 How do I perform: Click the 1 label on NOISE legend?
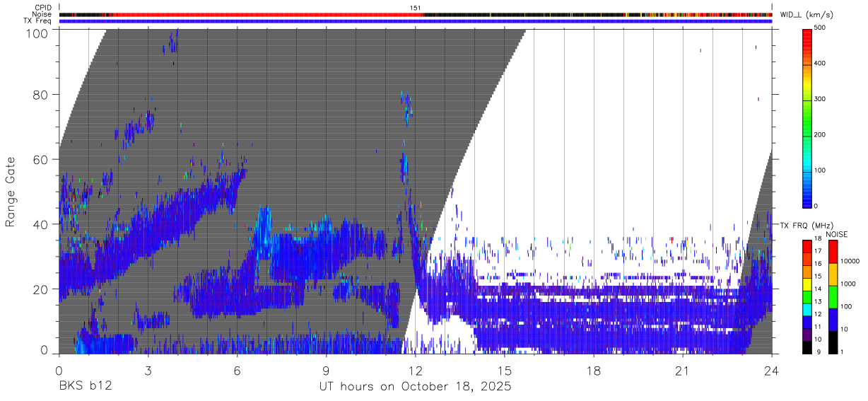[x=843, y=351]
